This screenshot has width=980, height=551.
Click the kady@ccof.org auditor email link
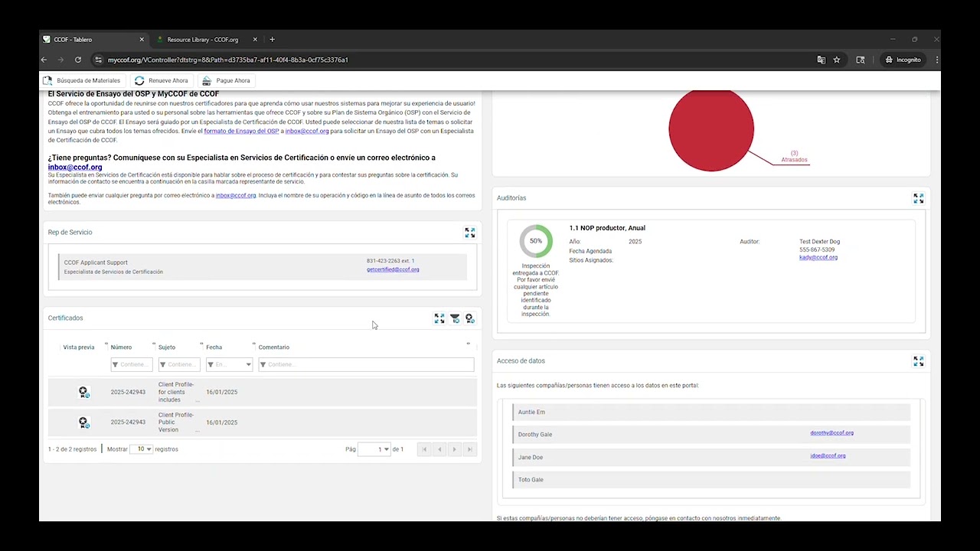click(x=818, y=258)
